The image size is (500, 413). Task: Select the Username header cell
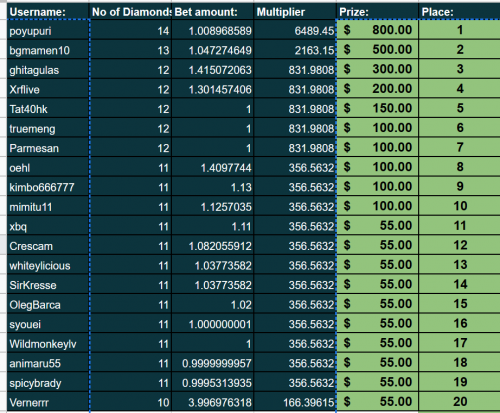[x=48, y=11]
